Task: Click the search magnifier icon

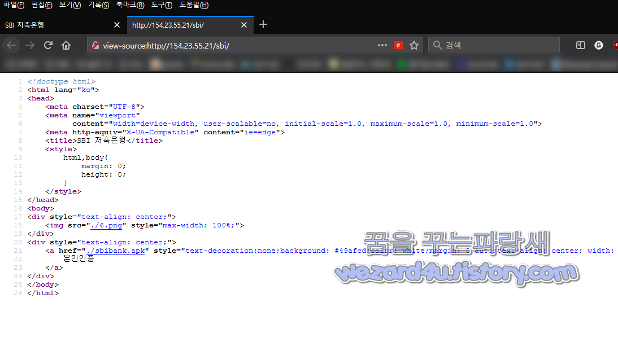Action: pyautogui.click(x=437, y=45)
